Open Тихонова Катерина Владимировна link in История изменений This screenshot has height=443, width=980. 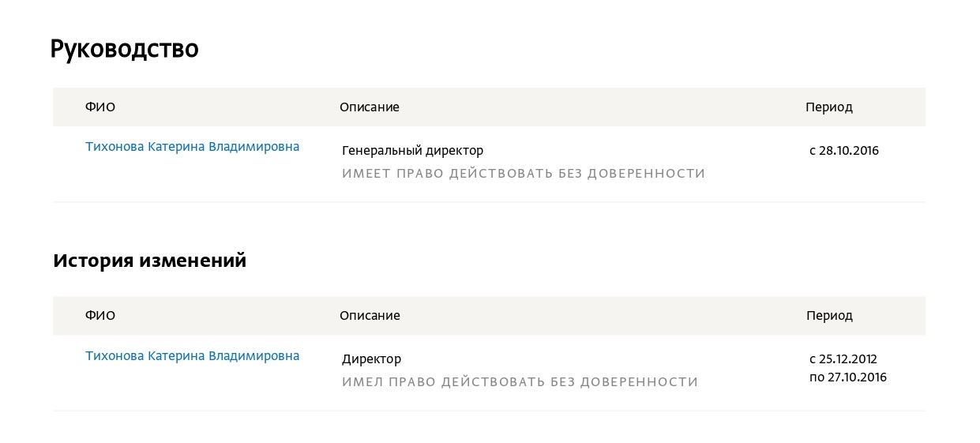coord(192,356)
